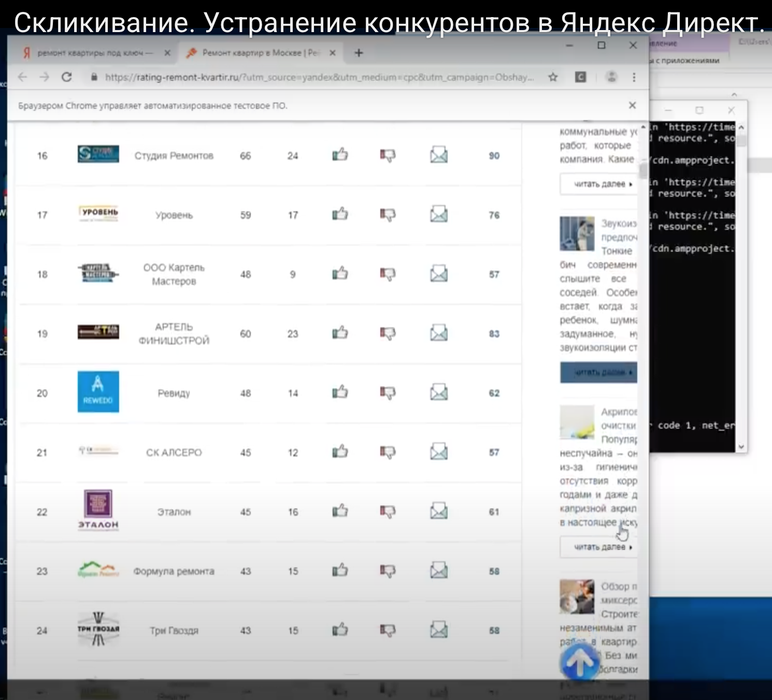Click highlighted blue читать далее button

pos(599,372)
